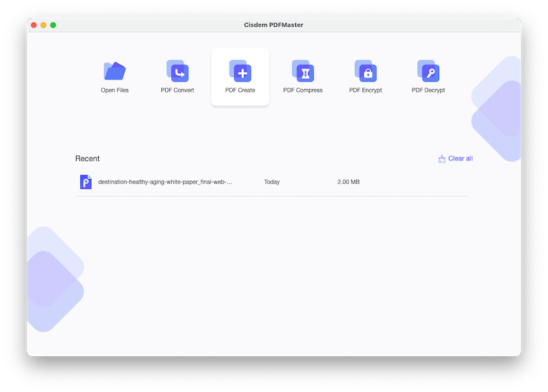Click the Today date of the recent file
This screenshot has width=548, height=392.
(x=271, y=182)
